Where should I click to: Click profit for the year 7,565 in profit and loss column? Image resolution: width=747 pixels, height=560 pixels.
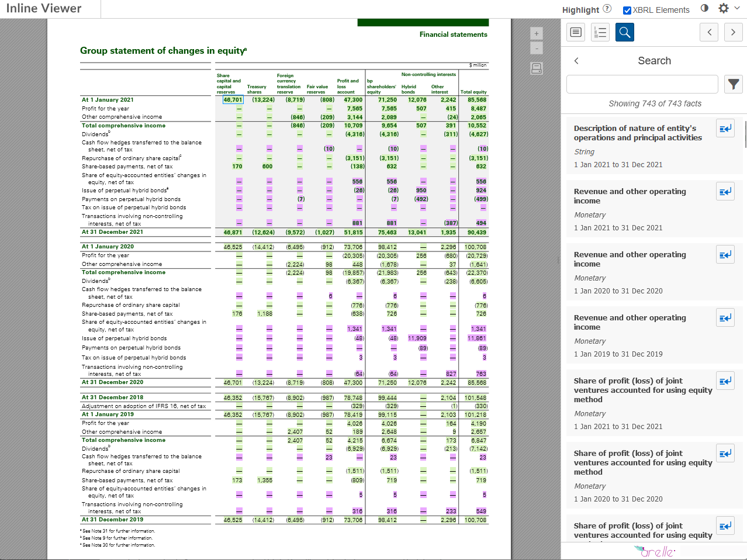click(354, 109)
